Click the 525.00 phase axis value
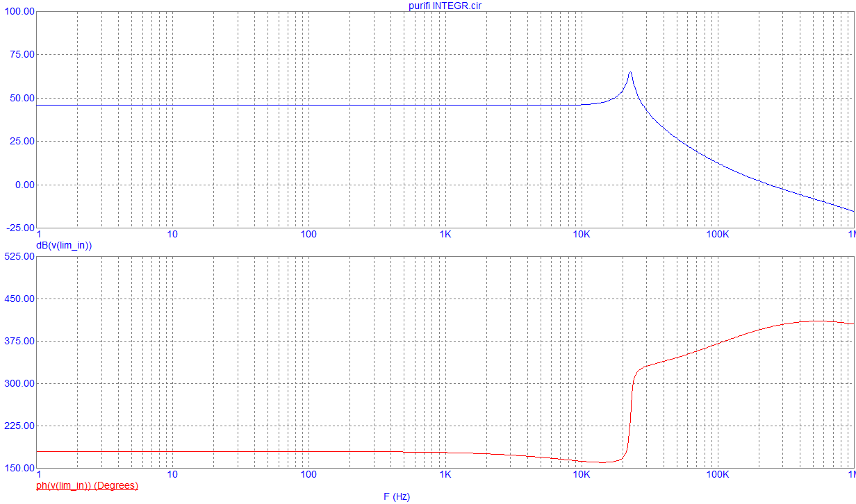The image size is (856, 504). click(x=18, y=256)
